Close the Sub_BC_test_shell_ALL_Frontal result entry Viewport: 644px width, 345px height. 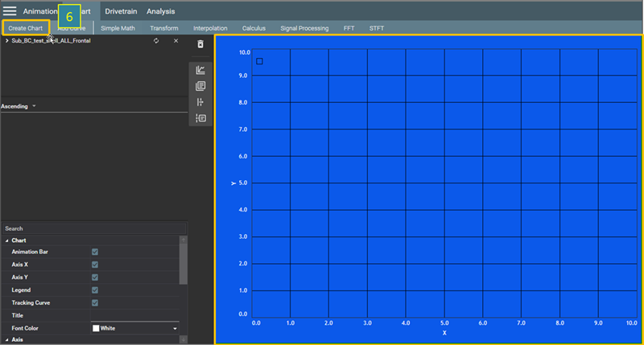point(175,41)
